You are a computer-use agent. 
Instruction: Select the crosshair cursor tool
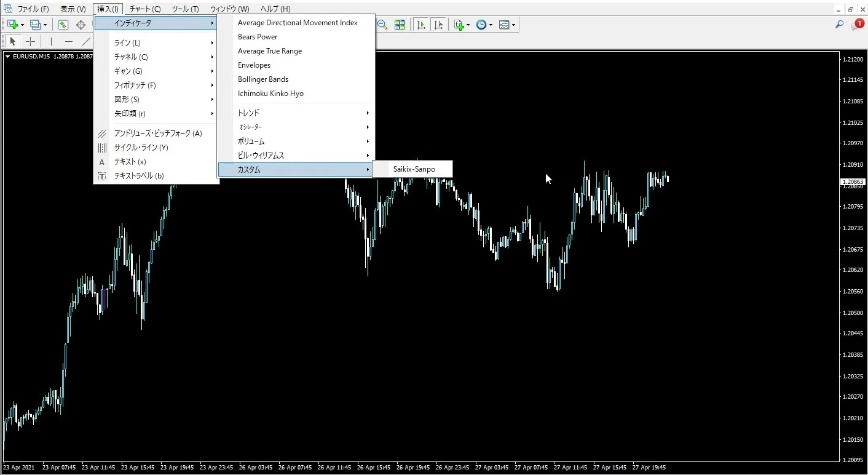click(30, 41)
